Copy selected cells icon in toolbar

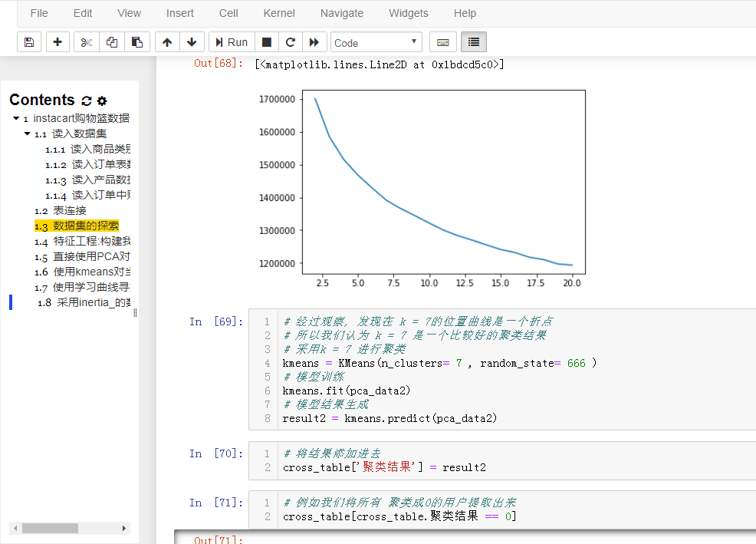pyautogui.click(x=112, y=42)
